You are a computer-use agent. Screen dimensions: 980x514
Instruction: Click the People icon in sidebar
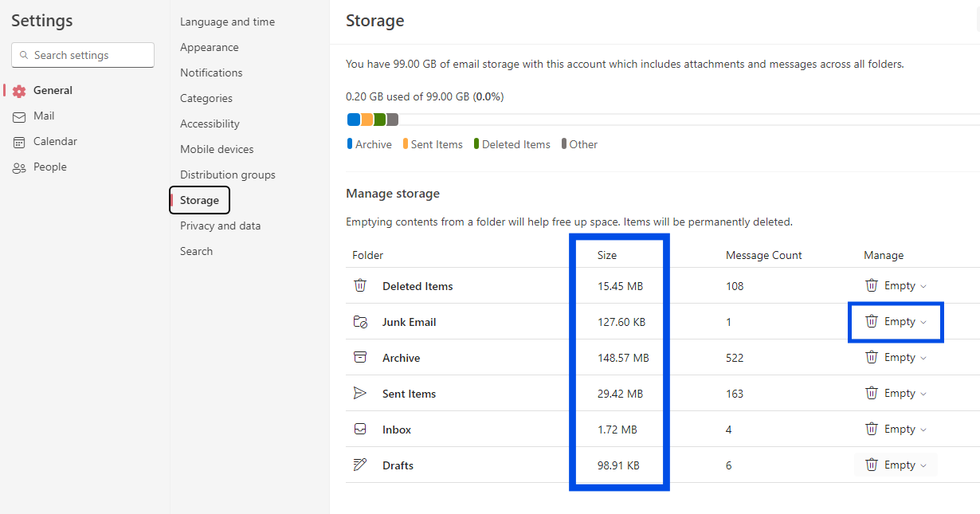(19, 167)
